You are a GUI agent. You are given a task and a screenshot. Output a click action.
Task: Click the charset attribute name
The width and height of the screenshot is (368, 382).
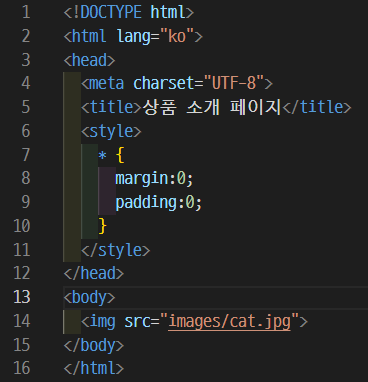[163, 83]
